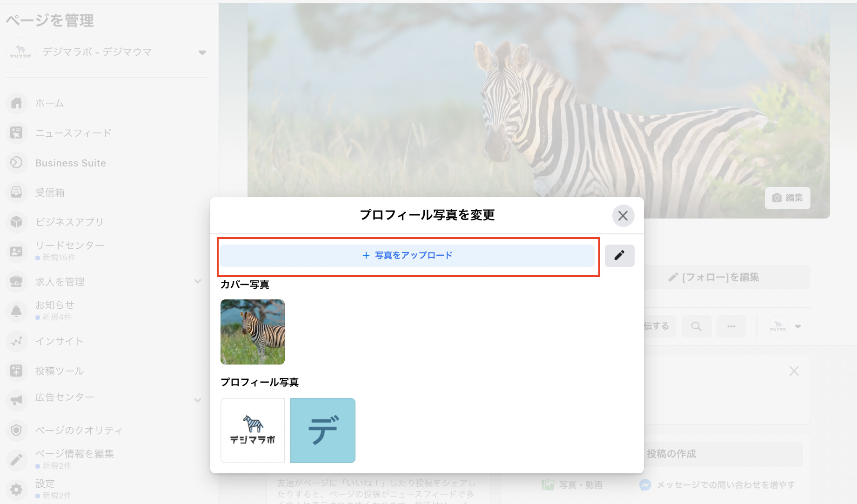This screenshot has height=504, width=857.
Task: Open the ページのクオリティ menu item
Action: point(79,431)
